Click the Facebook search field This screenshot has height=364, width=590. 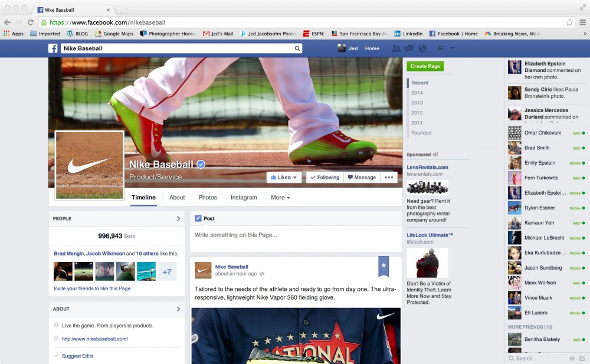tap(181, 48)
